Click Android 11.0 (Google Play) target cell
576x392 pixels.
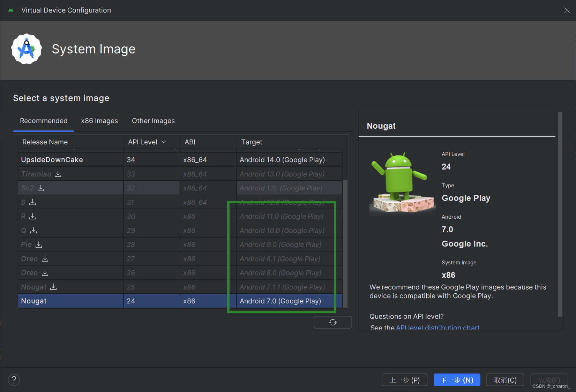(290, 216)
